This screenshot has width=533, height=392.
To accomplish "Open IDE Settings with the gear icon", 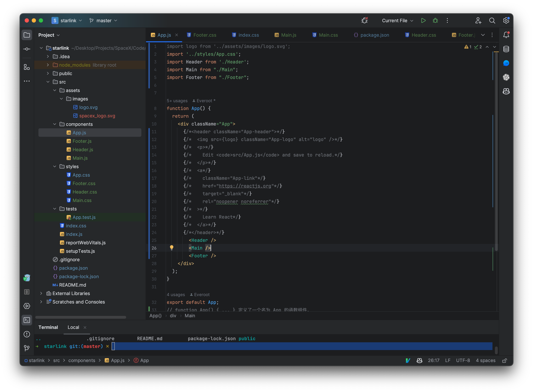I will click(x=506, y=20).
